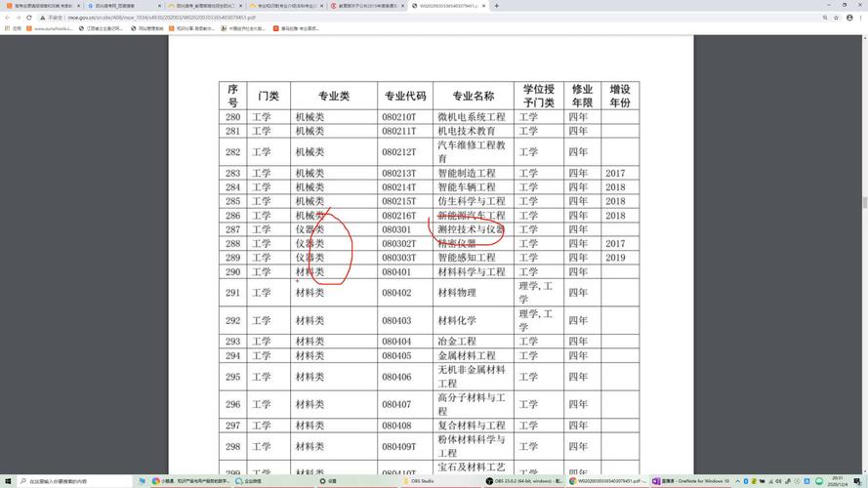Click code 080406 in row 295
This screenshot has height=488, width=868.
396,376
